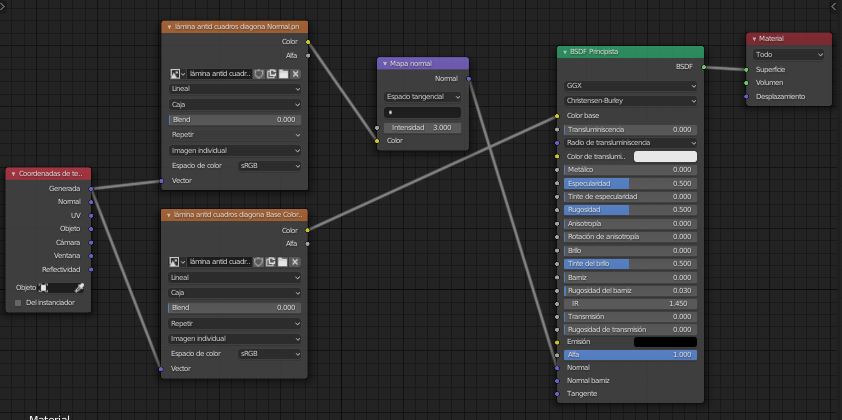Adjust the Rugosidad slider
Screen dimensions: 842x420
tap(630, 209)
